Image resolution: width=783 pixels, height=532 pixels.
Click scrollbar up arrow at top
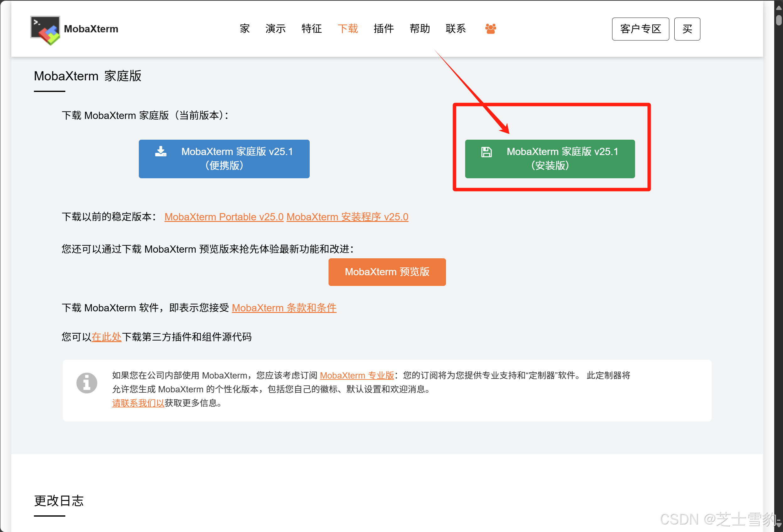[x=779, y=8]
